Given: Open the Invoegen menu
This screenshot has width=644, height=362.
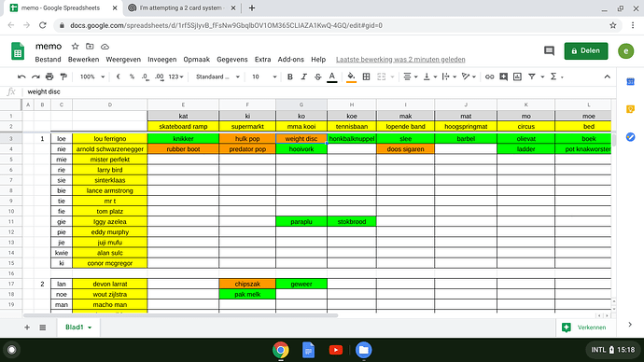Looking at the screenshot, I should pyautogui.click(x=161, y=60).
